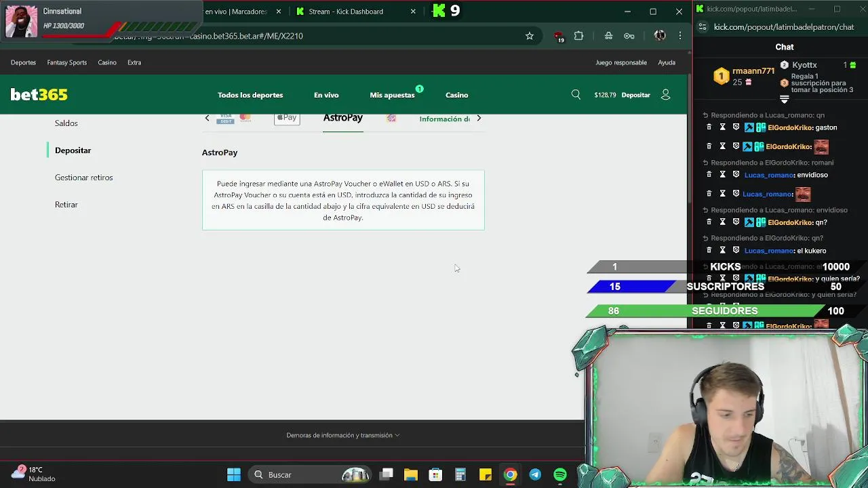Open Chrome profile avatar
Screen dimensions: 868x488
point(660,36)
